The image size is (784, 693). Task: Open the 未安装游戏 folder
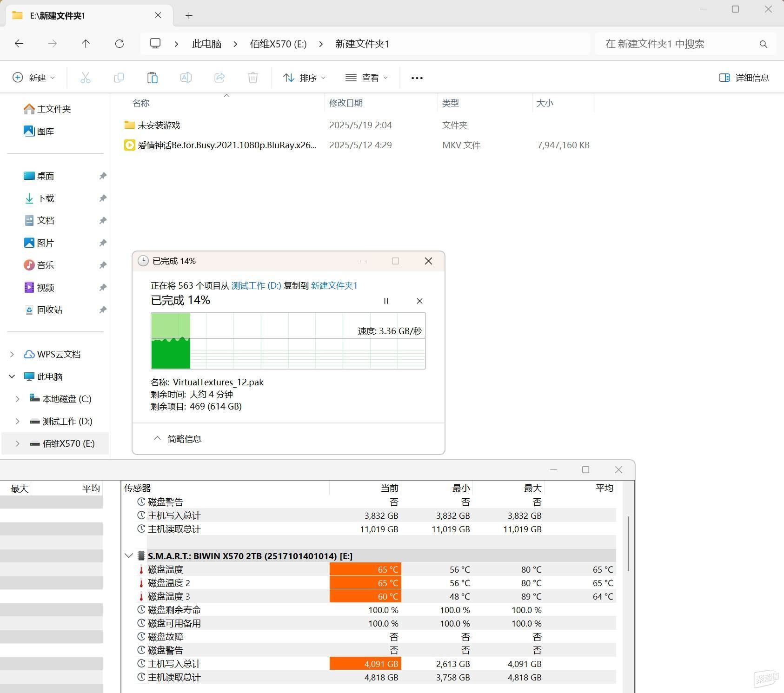point(159,125)
